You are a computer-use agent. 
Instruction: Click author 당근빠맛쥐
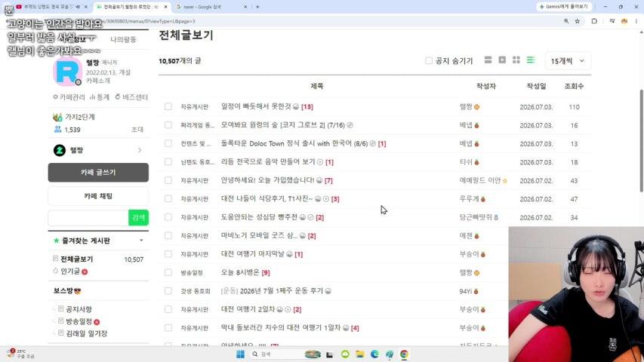[476, 217]
